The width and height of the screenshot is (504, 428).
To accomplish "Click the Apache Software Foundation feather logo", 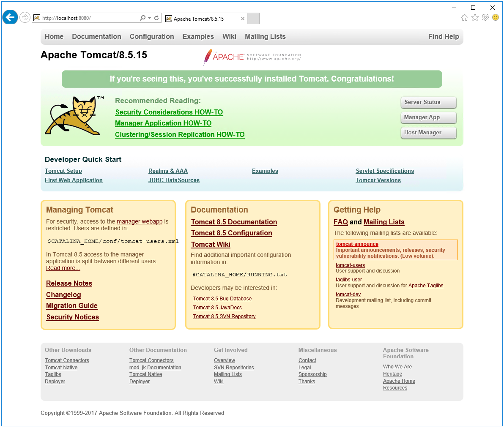I will pyautogui.click(x=252, y=57).
